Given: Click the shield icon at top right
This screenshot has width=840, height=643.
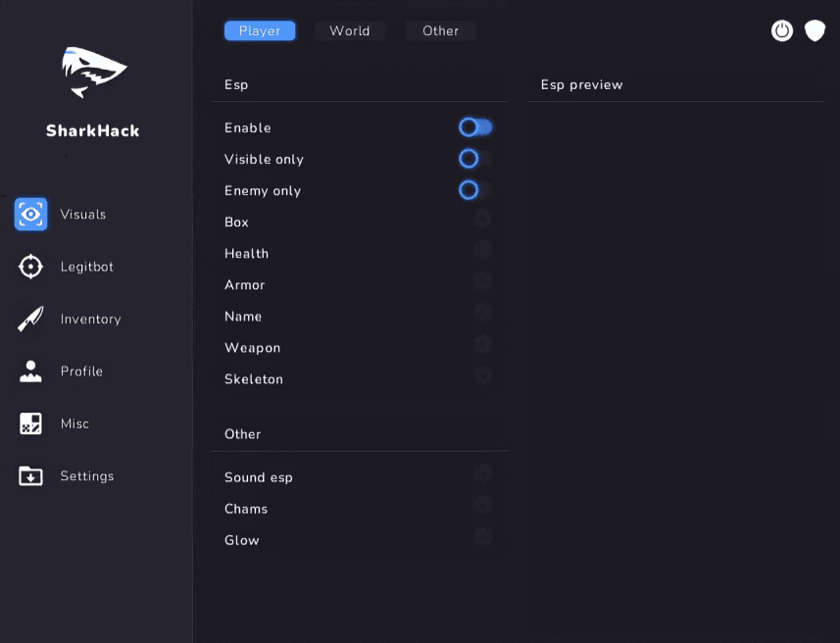Looking at the screenshot, I should coord(815,31).
